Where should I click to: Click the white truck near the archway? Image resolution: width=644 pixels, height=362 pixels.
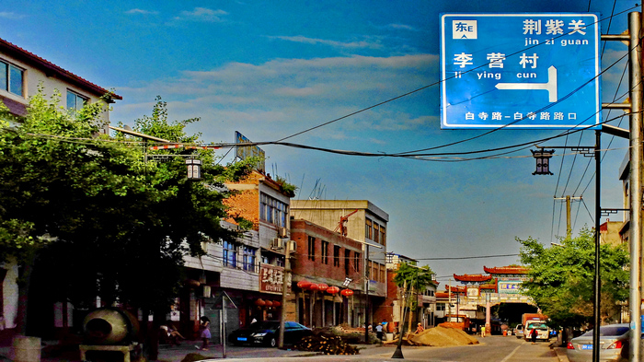click(536, 330)
